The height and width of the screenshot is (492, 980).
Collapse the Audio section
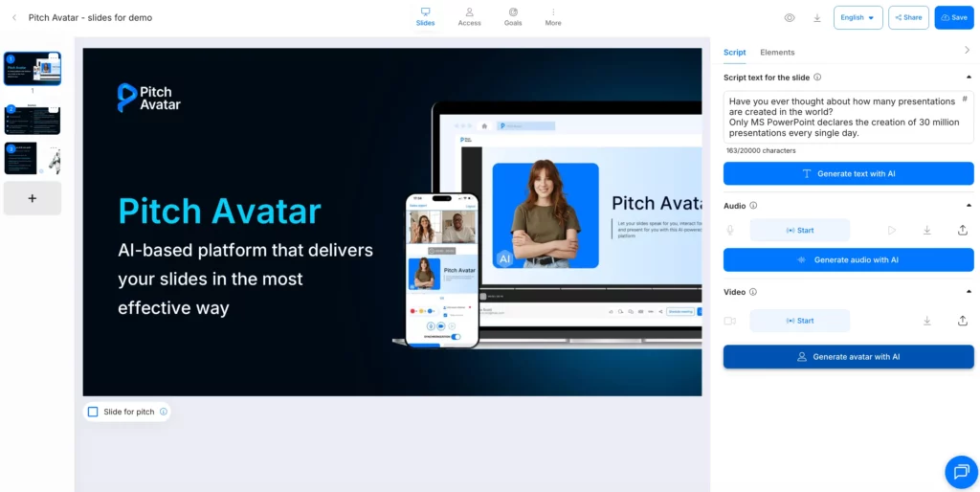[968, 206]
